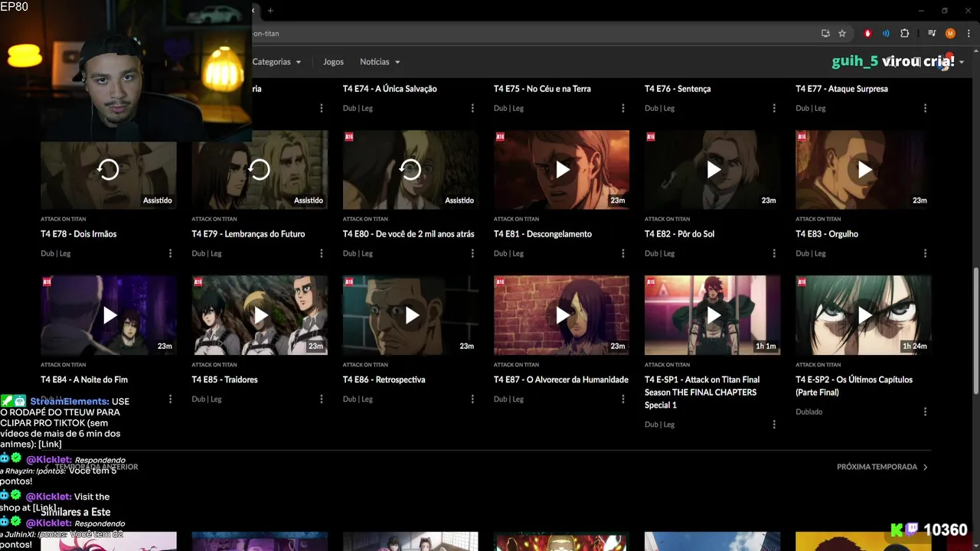The image size is (980, 551).
Task: Play the Final Chapters Special 1 video
Action: (x=713, y=315)
